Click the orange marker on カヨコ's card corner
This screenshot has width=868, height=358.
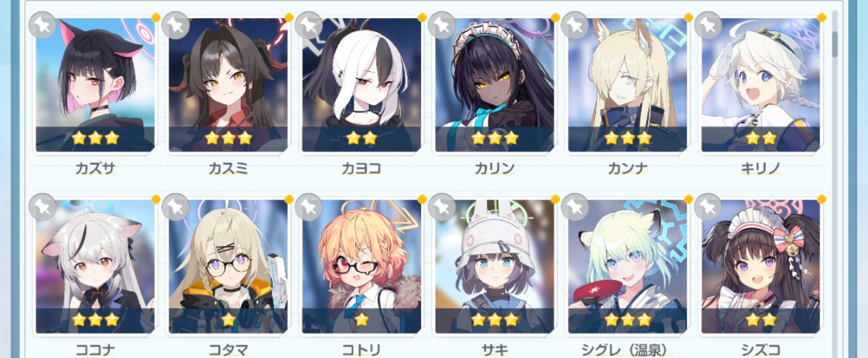(x=422, y=17)
